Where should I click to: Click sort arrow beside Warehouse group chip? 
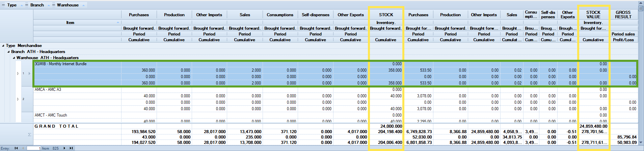[x=83, y=5]
